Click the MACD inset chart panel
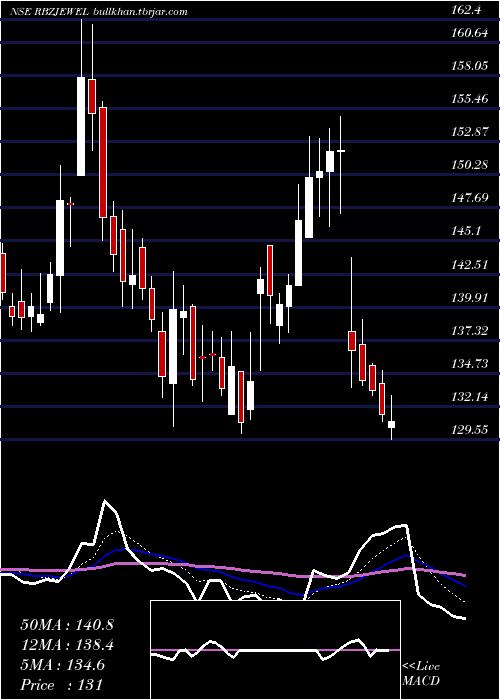Screen dimensions: 500x700 pos(275,650)
